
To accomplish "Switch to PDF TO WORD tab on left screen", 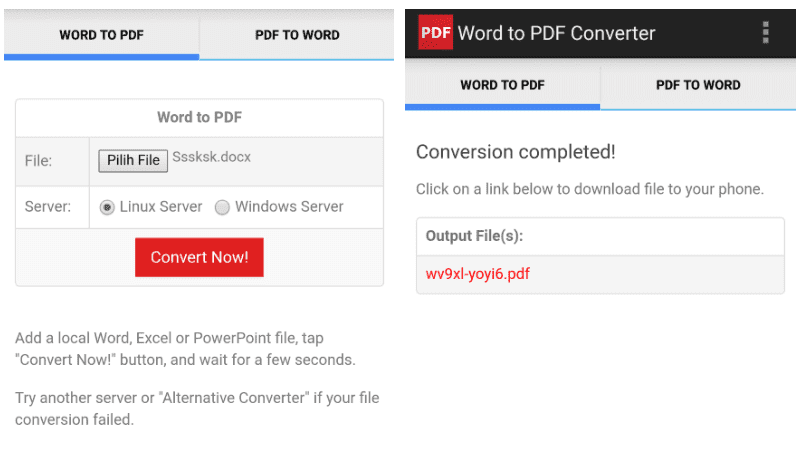I will click(297, 35).
